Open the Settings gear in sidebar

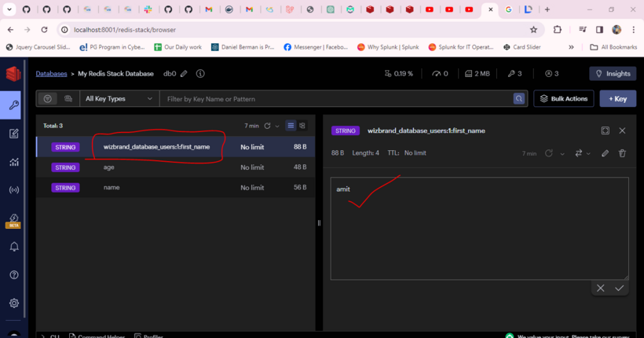click(13, 303)
